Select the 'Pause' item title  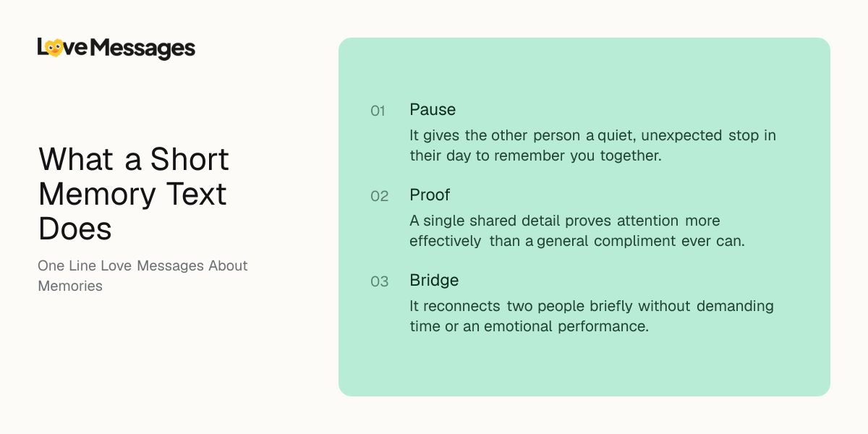click(x=433, y=109)
